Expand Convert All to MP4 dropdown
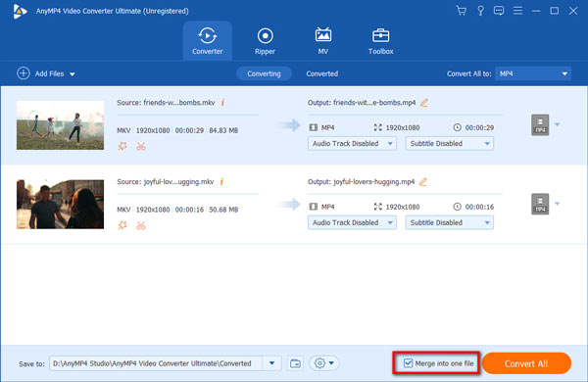Screen dimensions: 588x382 click(533, 73)
